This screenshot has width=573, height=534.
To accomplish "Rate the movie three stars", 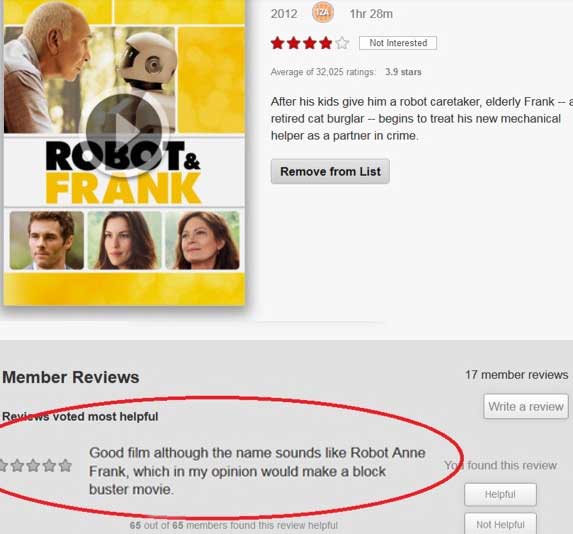I will pos(310,43).
